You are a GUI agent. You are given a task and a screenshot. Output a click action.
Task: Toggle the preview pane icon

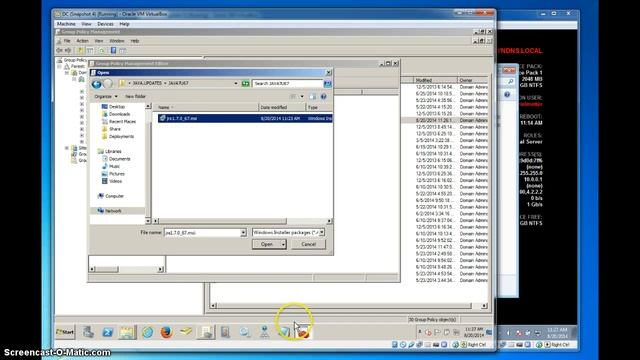(x=312, y=97)
